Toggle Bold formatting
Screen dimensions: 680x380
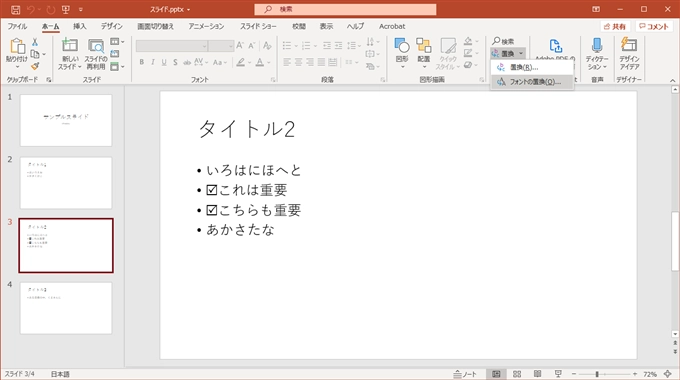point(141,62)
